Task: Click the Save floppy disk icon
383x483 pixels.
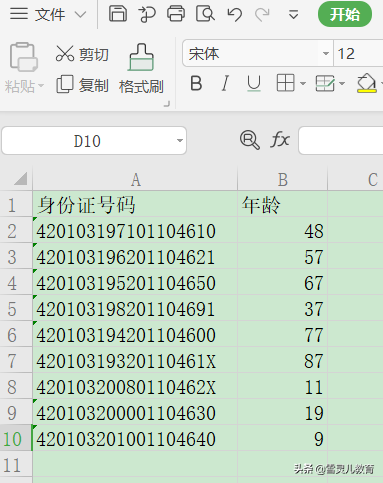Action: (118, 14)
